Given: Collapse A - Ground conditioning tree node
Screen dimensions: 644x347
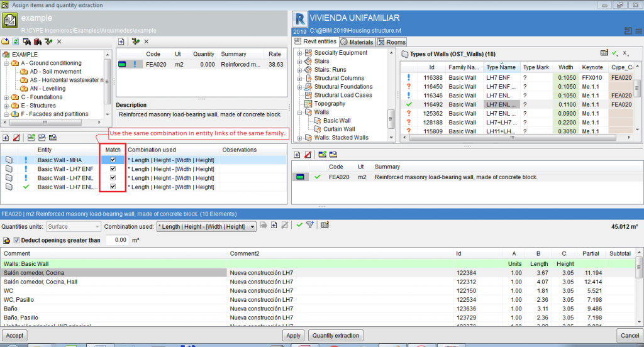Looking at the screenshot, I should [x=6, y=63].
